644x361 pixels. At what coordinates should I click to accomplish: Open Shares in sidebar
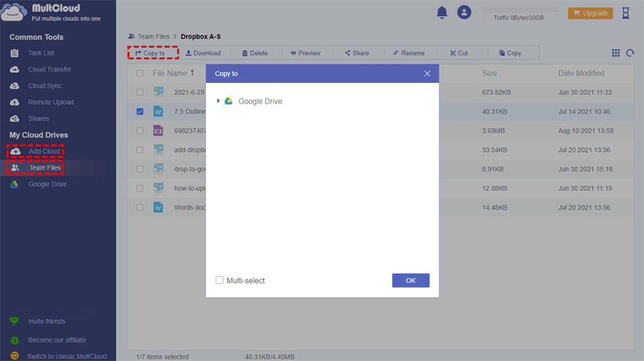click(38, 119)
